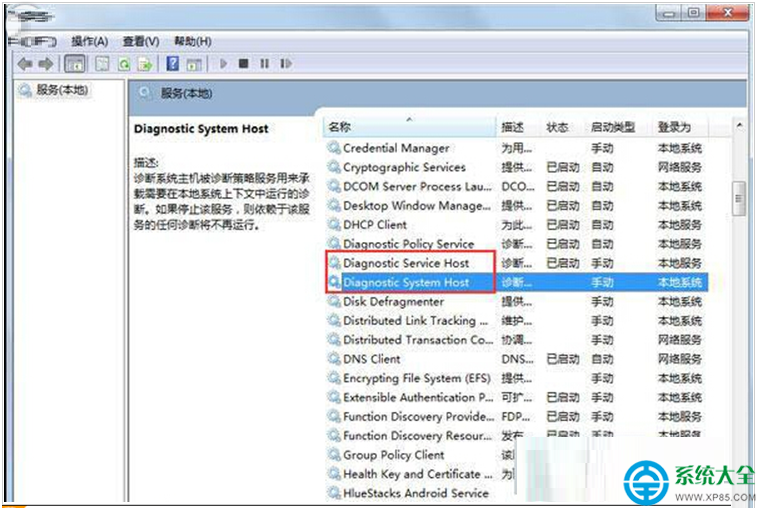Screen dimensions: 758x508
Task: Start the service with the play icon
Action: 223,63
